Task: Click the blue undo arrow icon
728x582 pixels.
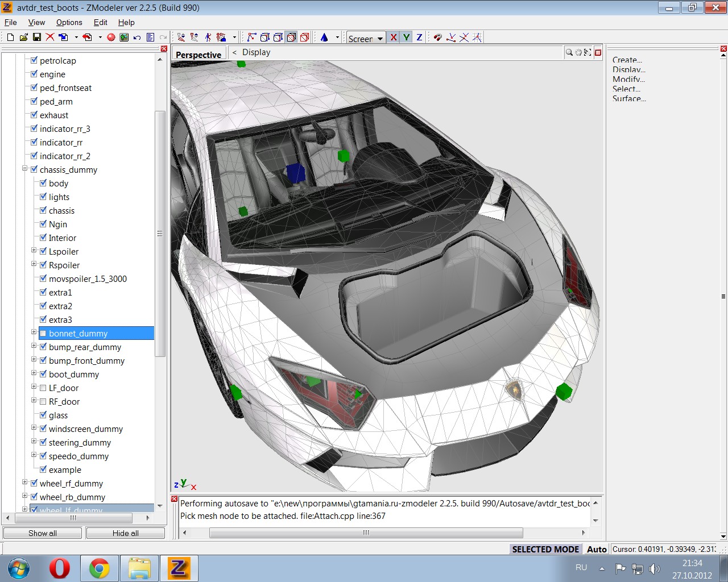Action: [137, 37]
